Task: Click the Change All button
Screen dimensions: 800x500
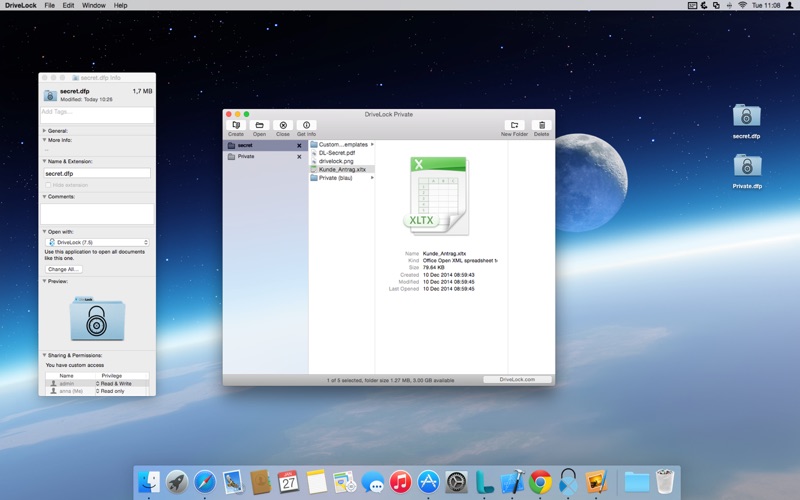Action: point(64,269)
